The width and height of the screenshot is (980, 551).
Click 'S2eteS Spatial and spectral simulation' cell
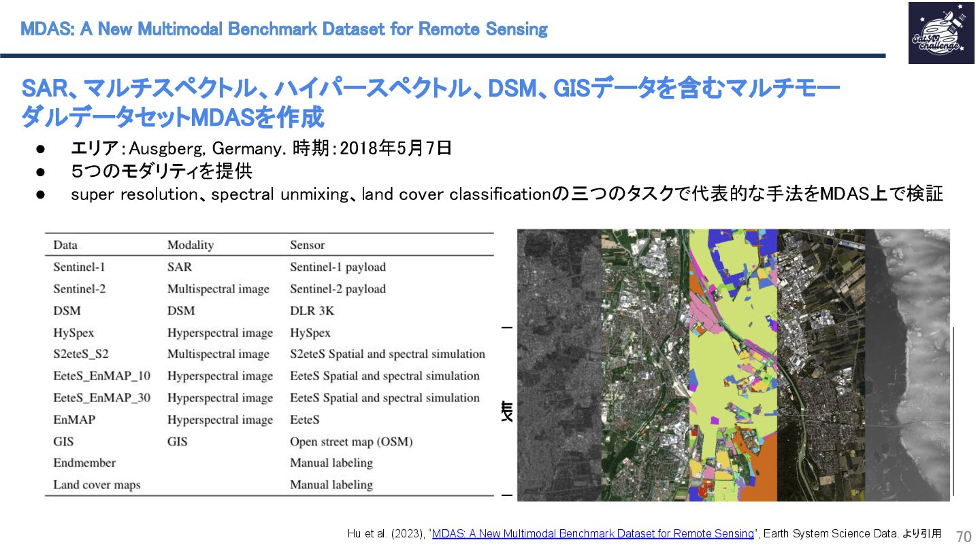(387, 354)
